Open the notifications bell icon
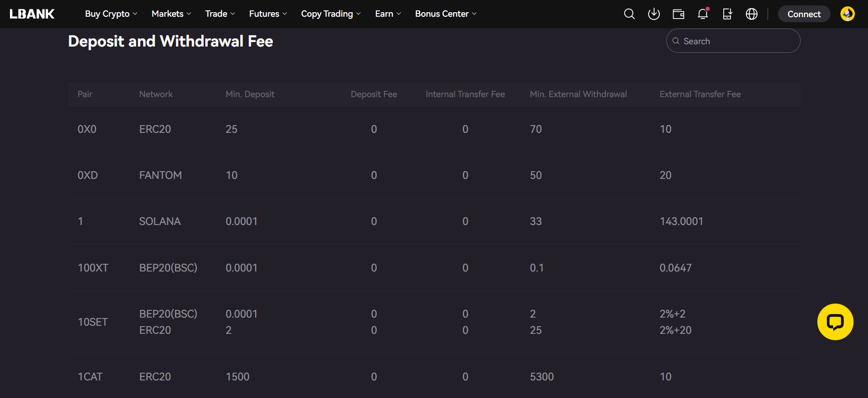This screenshot has width=868, height=398. (702, 14)
